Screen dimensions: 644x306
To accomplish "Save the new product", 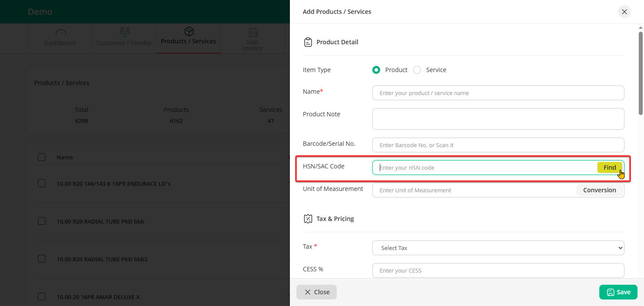I will [618, 292].
